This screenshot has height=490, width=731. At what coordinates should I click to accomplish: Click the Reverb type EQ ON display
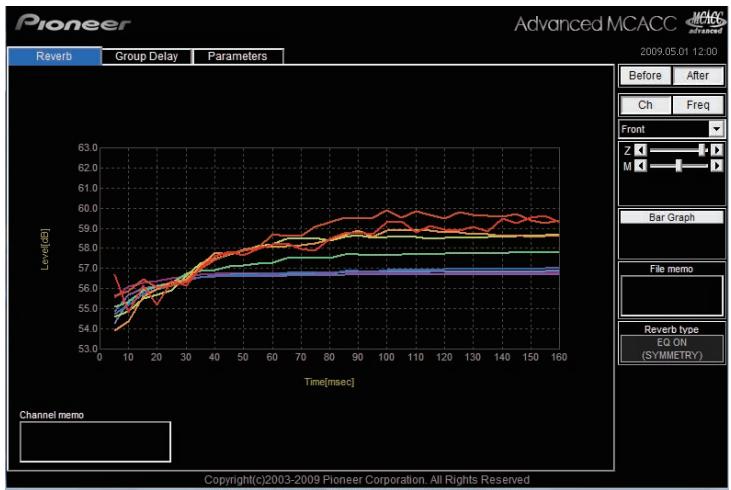[672, 349]
